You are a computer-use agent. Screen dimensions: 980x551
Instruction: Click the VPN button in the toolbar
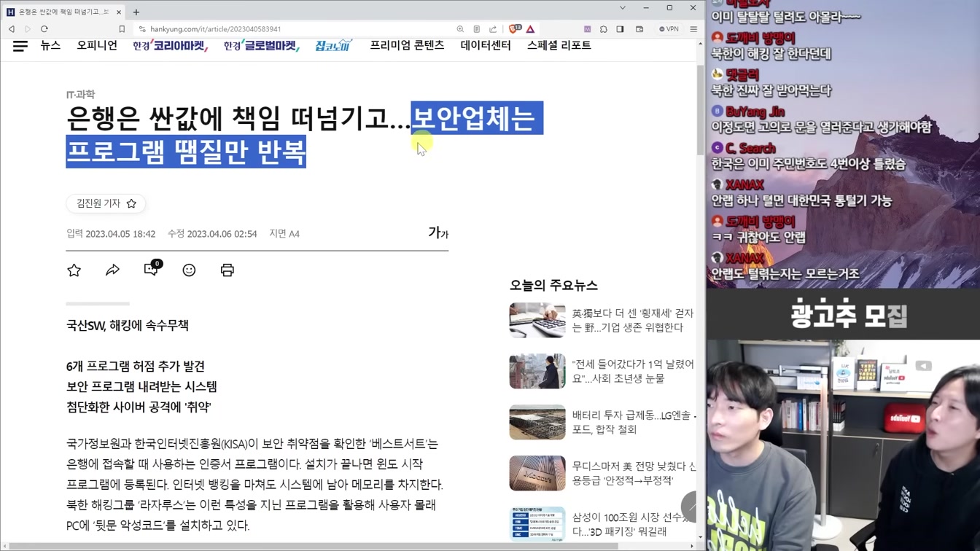click(669, 29)
